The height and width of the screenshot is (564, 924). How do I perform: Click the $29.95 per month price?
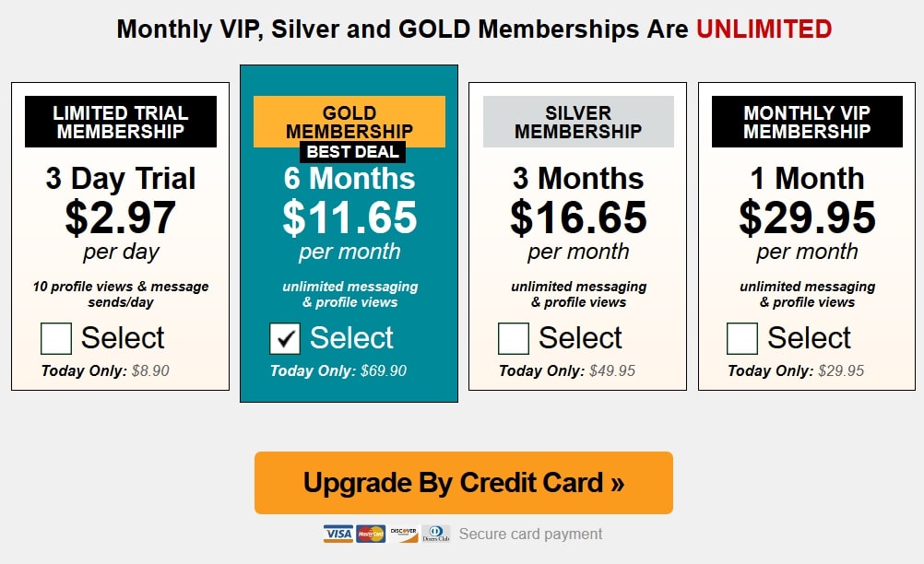[x=808, y=219]
